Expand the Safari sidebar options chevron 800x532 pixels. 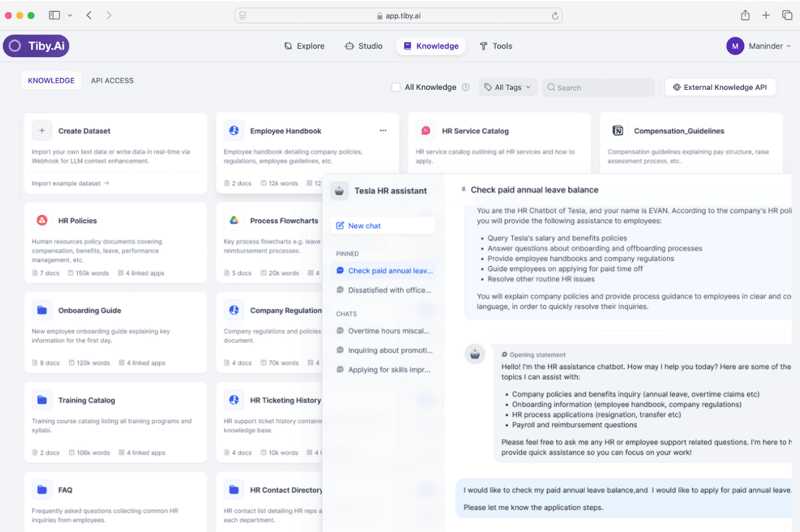pos(70,15)
